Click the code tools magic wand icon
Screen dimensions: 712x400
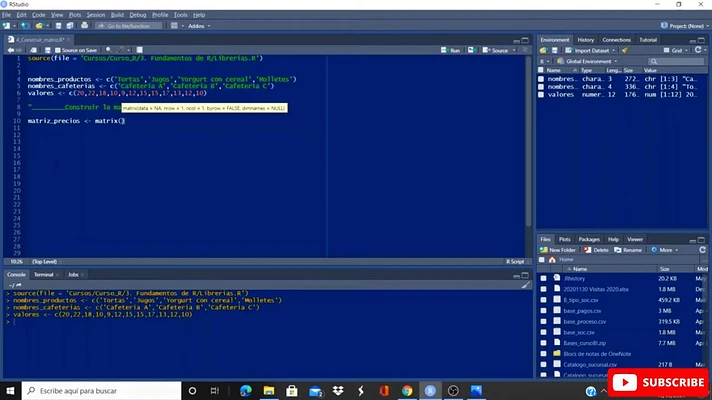point(121,50)
